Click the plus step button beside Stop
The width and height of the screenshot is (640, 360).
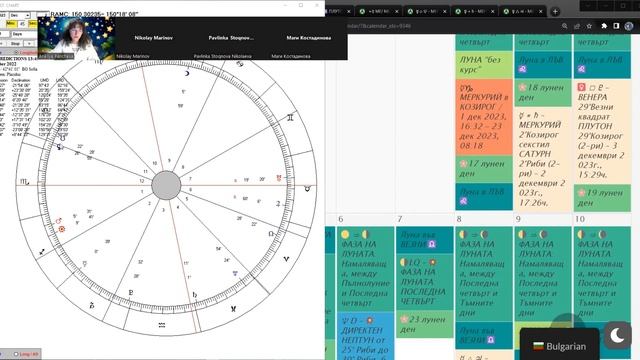[29, 43]
